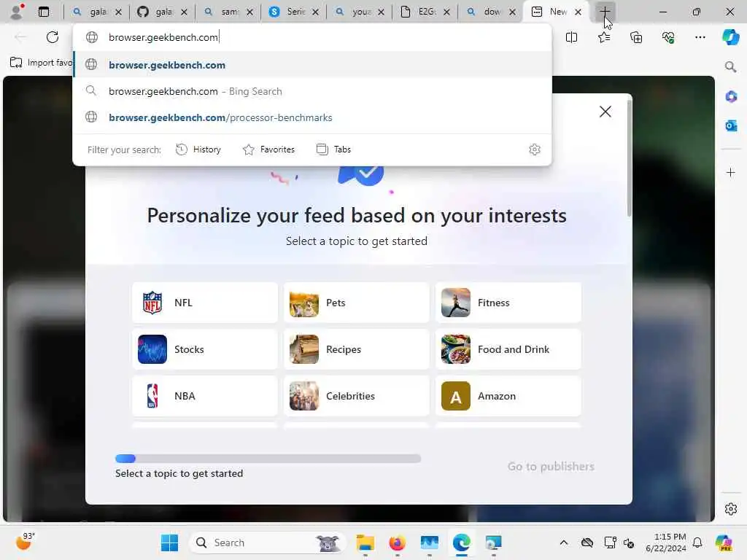Open the Favorites star icon
The image size is (747, 560).
[x=604, y=37]
